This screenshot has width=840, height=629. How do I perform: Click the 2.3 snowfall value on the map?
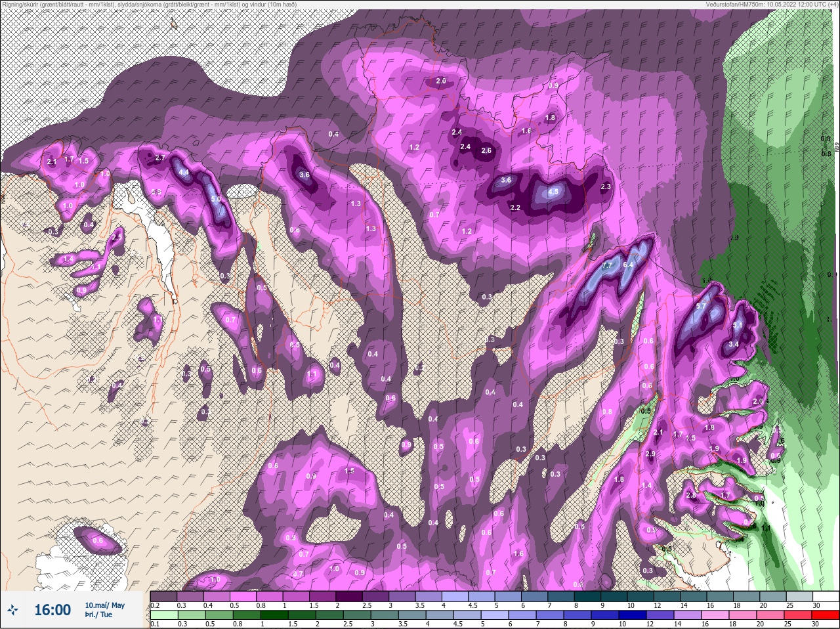point(606,187)
